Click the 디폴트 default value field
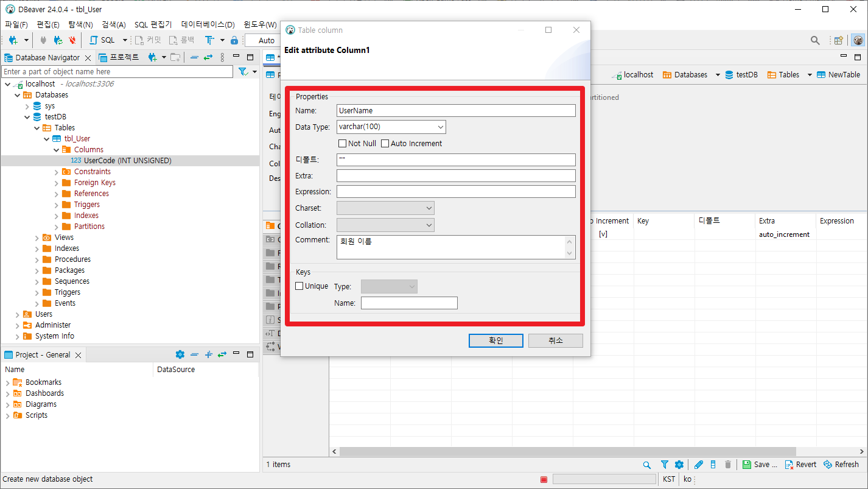 pos(456,160)
